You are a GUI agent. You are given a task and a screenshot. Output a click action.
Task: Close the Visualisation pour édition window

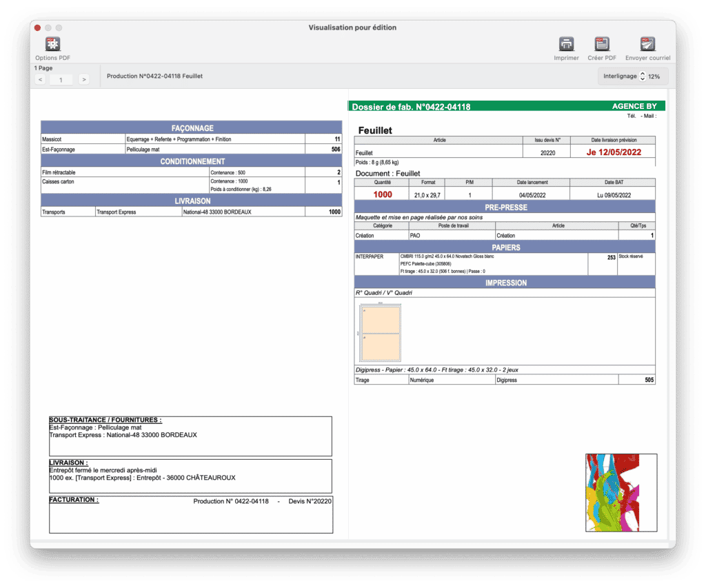point(37,28)
